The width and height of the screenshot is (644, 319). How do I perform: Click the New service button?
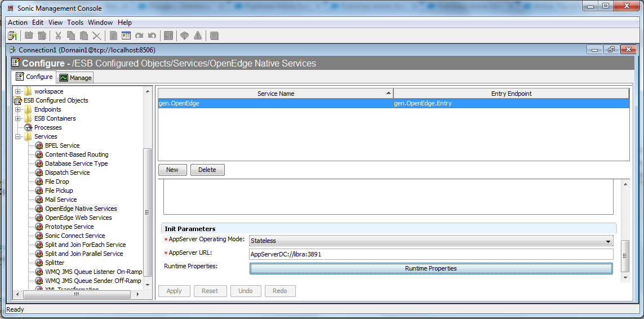(x=172, y=170)
